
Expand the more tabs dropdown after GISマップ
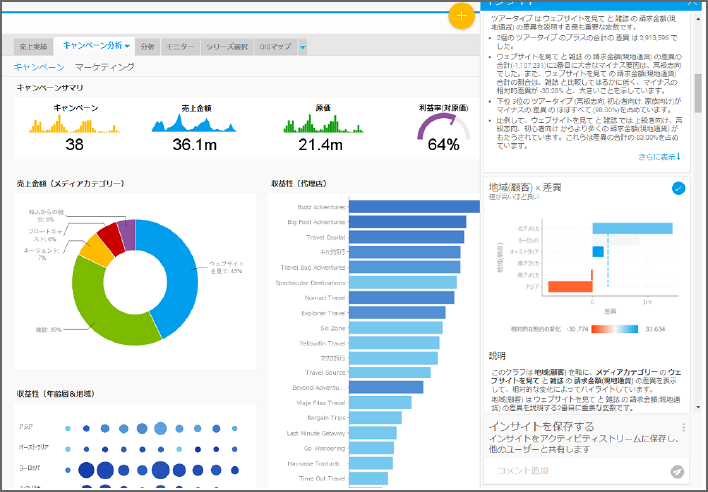point(303,47)
